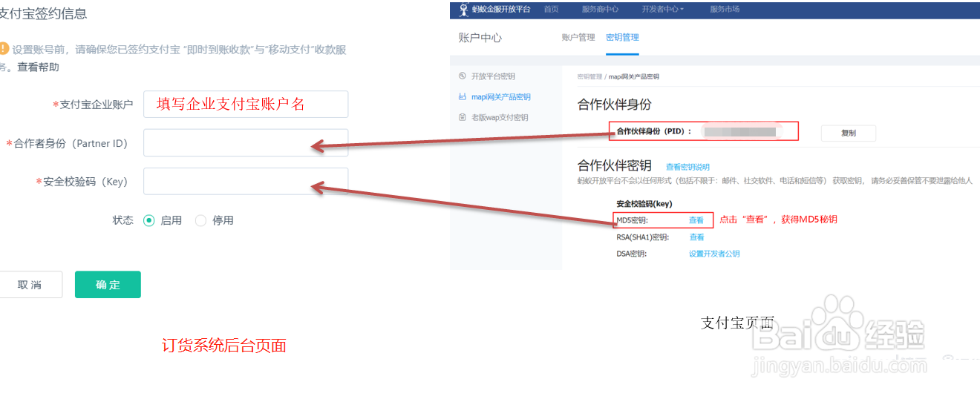
Task: Open 开放平台密钥 in the sidebar
Action: pyautogui.click(x=493, y=76)
